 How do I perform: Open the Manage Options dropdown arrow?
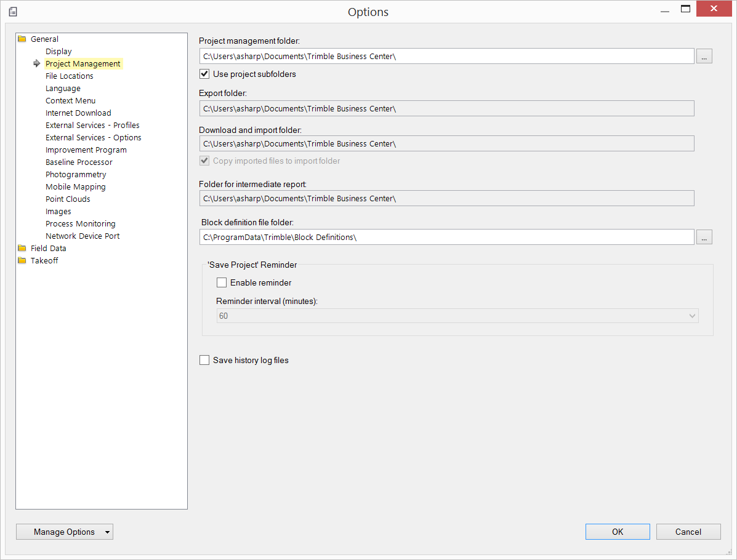coord(108,532)
